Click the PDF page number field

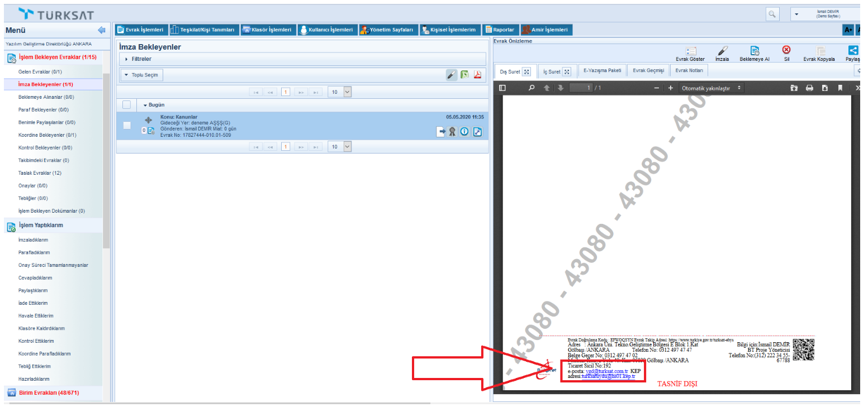pos(580,88)
